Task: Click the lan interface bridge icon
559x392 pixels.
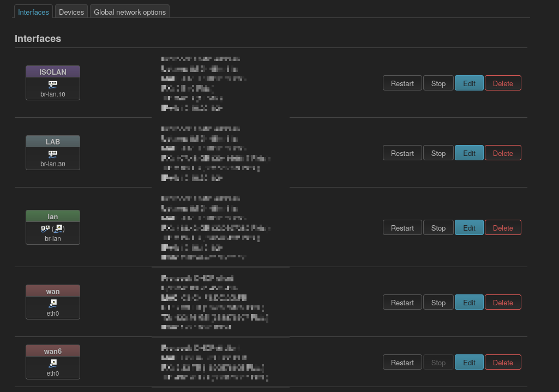Action: [46, 228]
